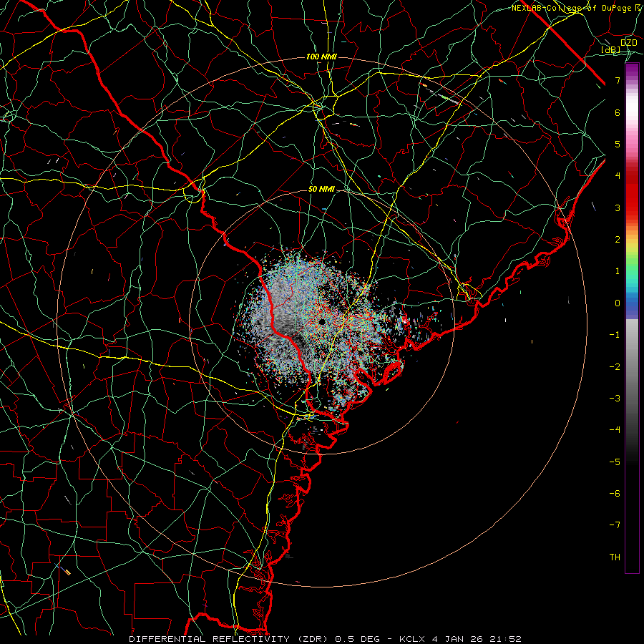
Task: Click the 100 NMI range ring label
Action: 321,57
